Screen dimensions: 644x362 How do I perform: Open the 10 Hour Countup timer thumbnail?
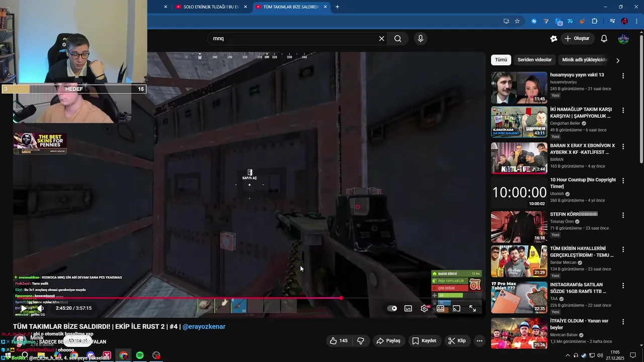pyautogui.click(x=519, y=192)
